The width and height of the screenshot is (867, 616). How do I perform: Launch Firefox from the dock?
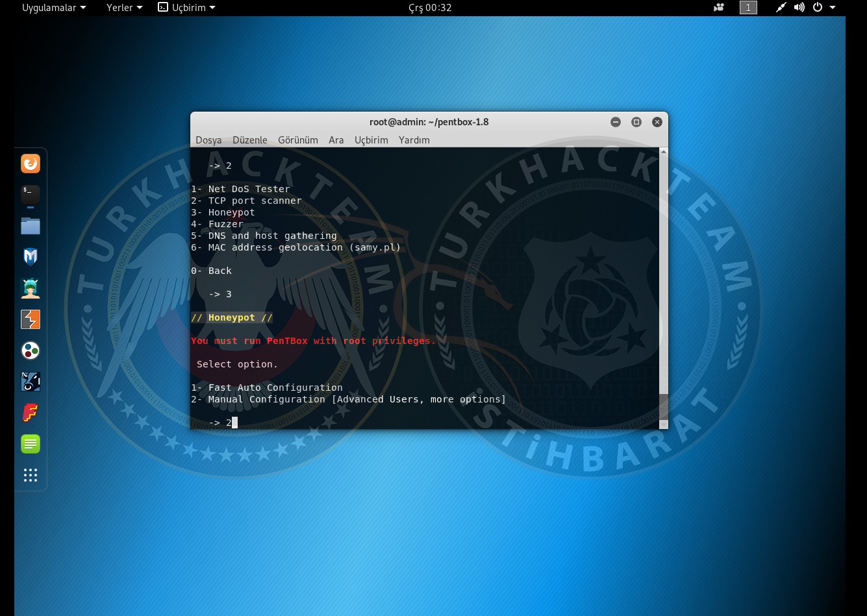(31, 164)
